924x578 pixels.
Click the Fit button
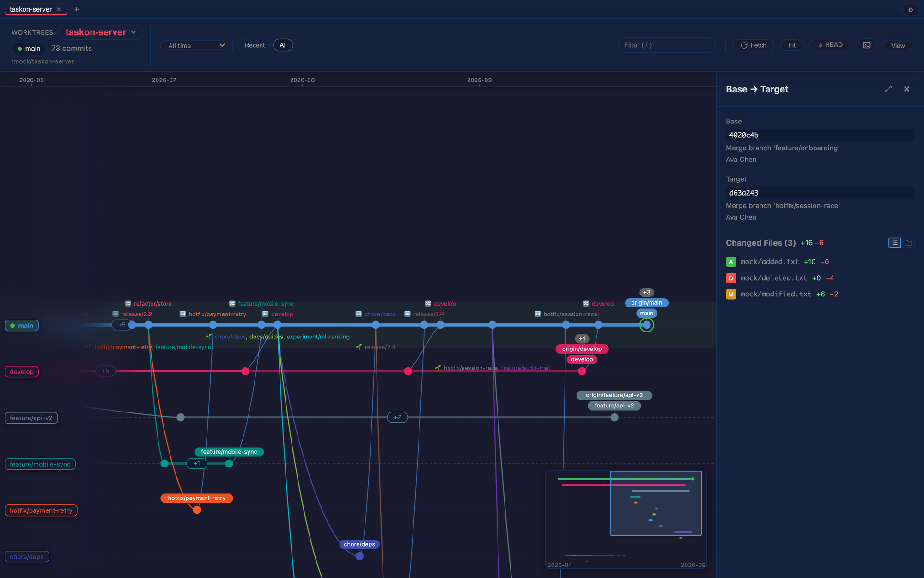click(x=792, y=45)
